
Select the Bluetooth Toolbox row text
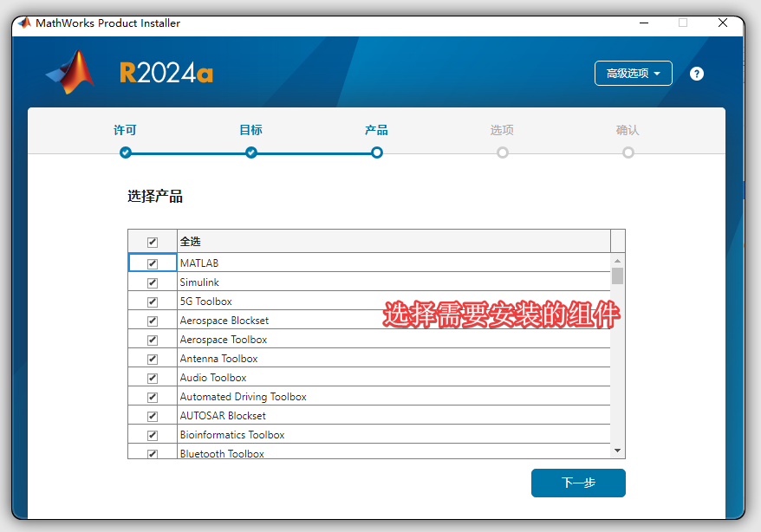point(222,454)
